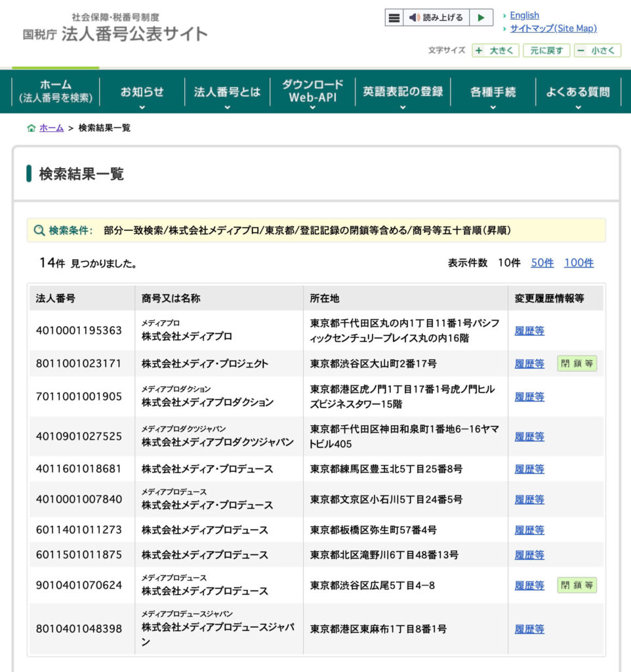
Task: Click 閉鎖等 badge for 8011001023171
Action: [577, 364]
